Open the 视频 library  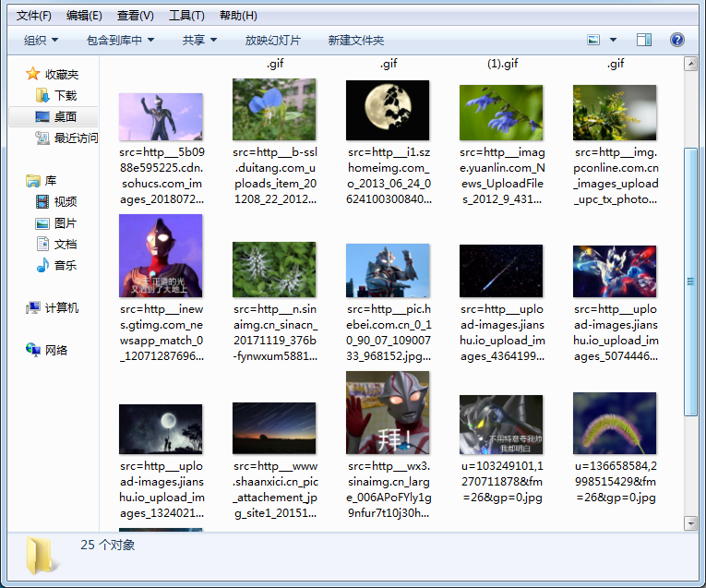[56, 201]
